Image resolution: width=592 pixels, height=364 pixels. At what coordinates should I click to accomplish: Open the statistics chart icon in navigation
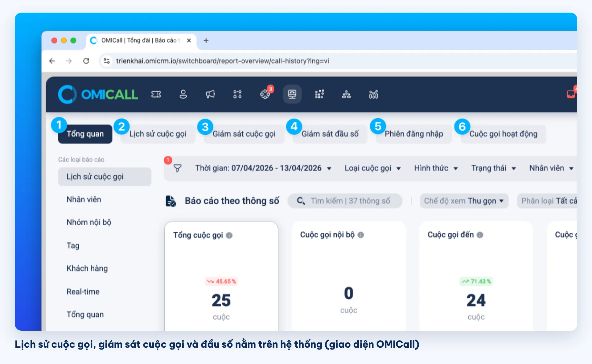(x=373, y=94)
